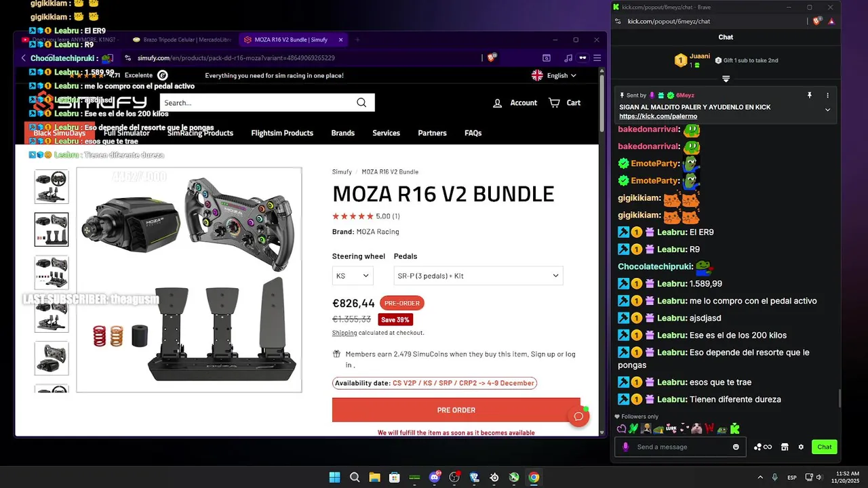Collapse the pinned message chevron
The image size is (868, 488).
click(x=827, y=110)
